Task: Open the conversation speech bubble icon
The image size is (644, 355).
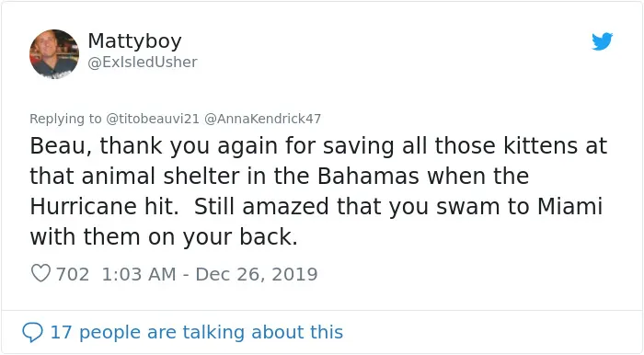Action: 32,332
